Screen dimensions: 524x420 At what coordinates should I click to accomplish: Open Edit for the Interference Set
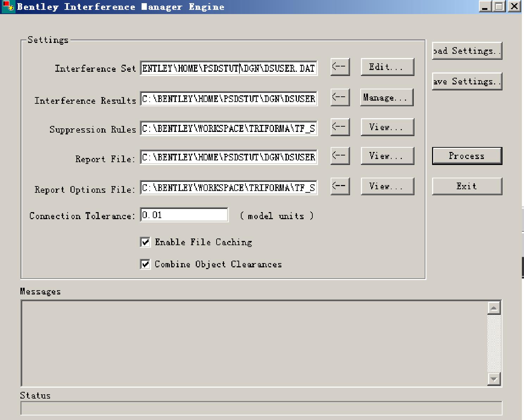387,67
